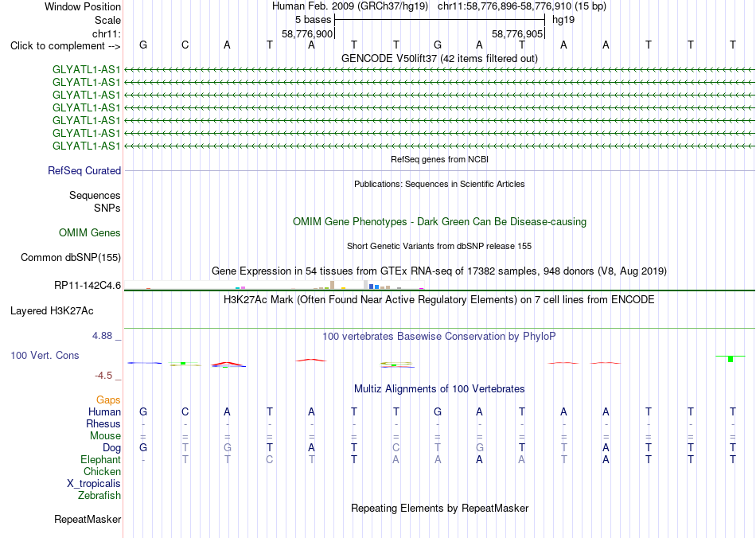This screenshot has height=538, width=756.
Task: Open the OMIM Gene Phenotypes track title
Action: click(439, 222)
